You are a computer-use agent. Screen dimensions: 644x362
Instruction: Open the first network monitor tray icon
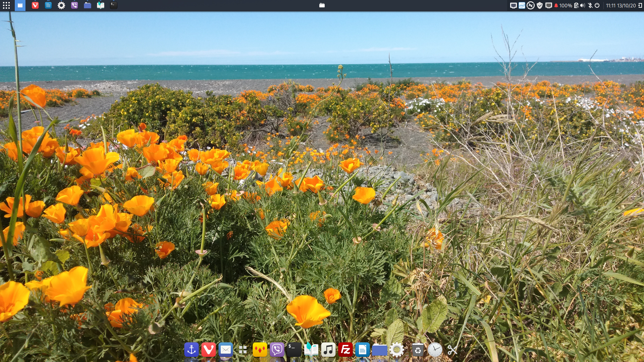514,5
